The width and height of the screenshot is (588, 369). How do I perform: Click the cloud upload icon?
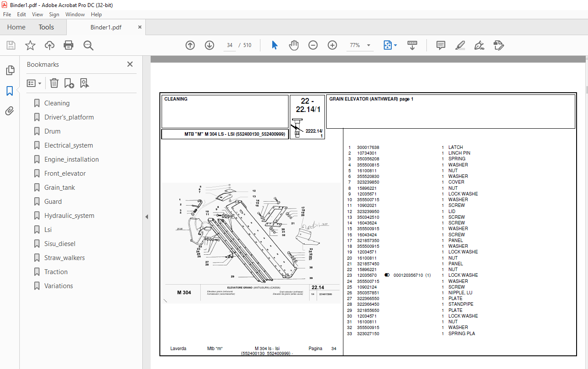(x=50, y=45)
